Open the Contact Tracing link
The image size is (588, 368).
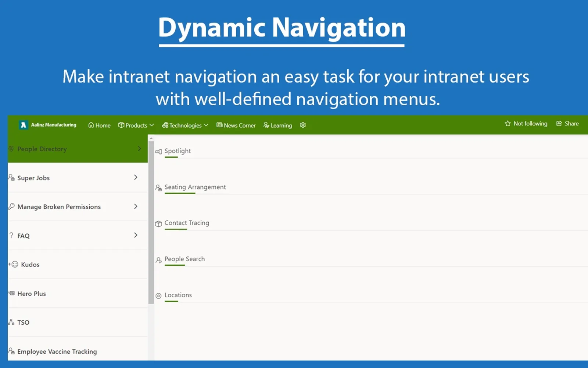[187, 223]
